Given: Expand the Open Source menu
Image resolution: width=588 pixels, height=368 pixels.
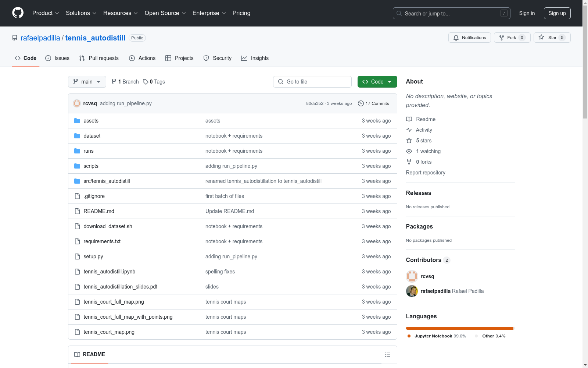Looking at the screenshot, I should pyautogui.click(x=165, y=13).
